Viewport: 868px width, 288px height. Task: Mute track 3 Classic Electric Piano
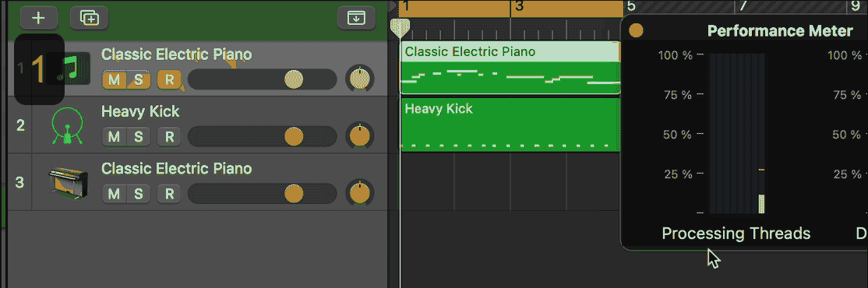tap(114, 194)
